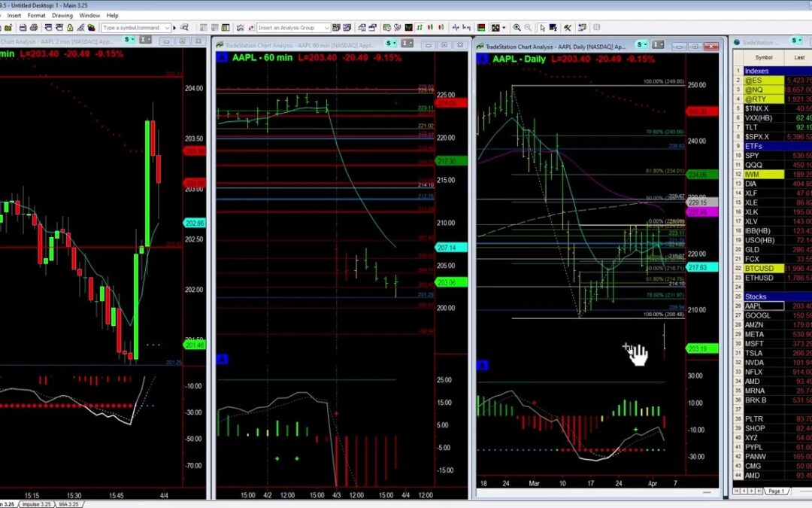Toggle the status indicator on the AAPL 60 min chart
The width and height of the screenshot is (812, 508).
pyautogui.click(x=390, y=44)
